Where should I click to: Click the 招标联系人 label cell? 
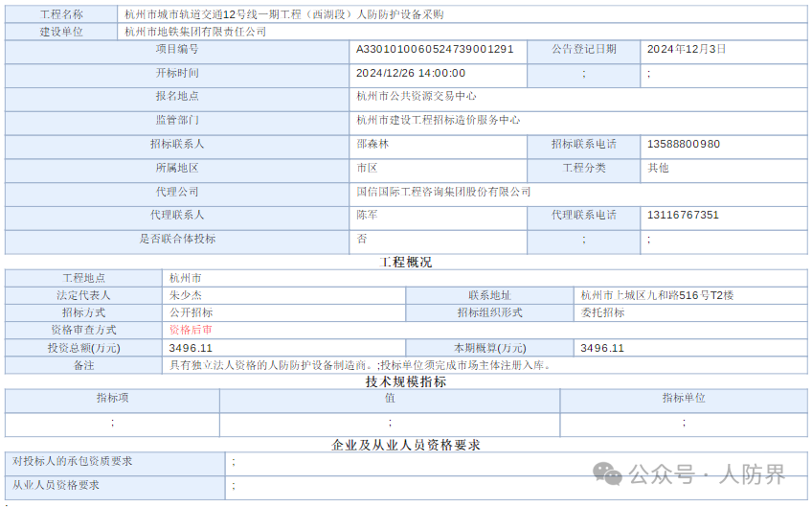point(177,148)
